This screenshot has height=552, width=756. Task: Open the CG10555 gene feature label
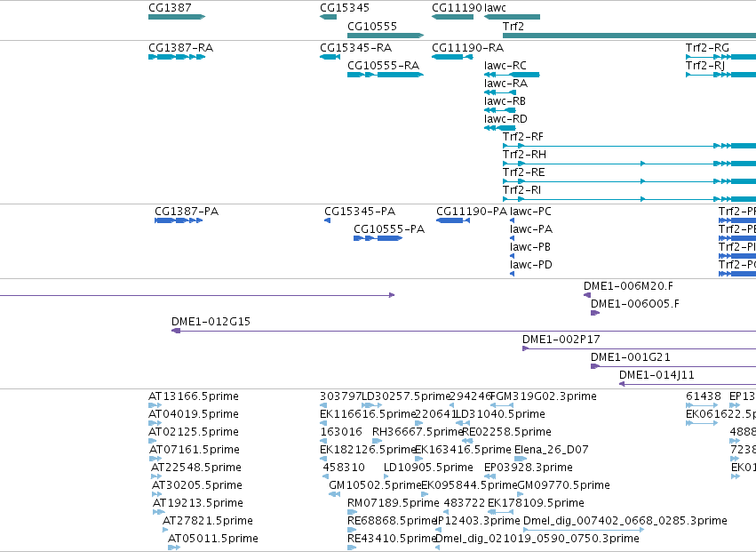371,26
